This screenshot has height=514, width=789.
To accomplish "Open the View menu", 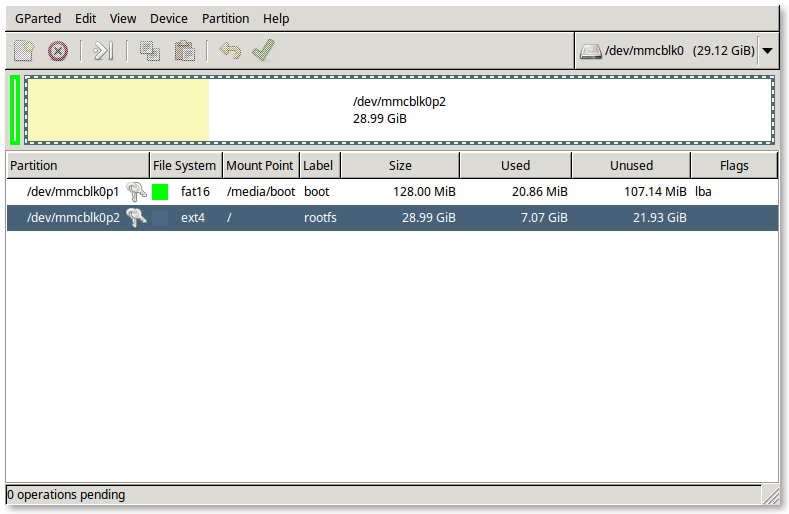I will click(123, 19).
